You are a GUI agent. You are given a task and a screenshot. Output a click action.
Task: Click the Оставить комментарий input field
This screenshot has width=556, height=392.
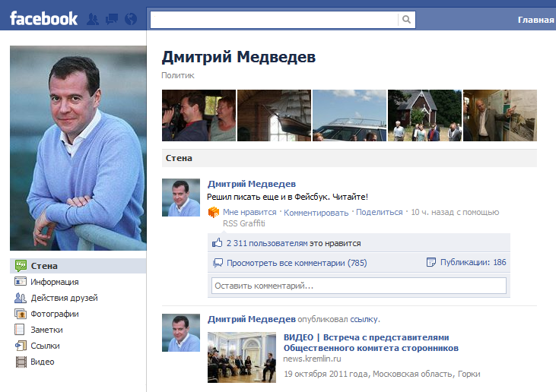pos(358,286)
